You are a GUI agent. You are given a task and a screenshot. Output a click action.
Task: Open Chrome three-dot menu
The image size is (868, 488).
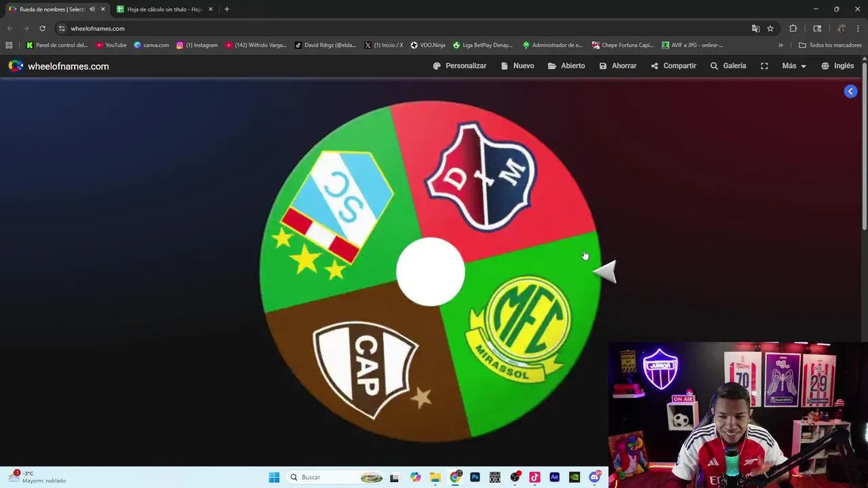click(x=858, y=28)
